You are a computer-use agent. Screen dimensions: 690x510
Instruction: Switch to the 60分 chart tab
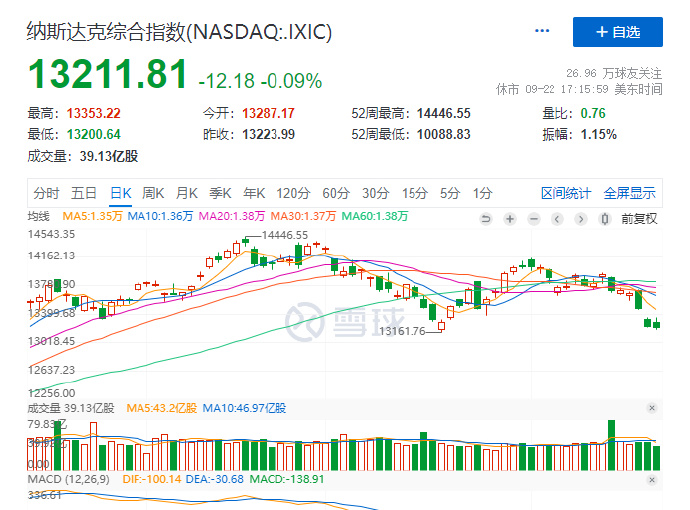tap(336, 193)
